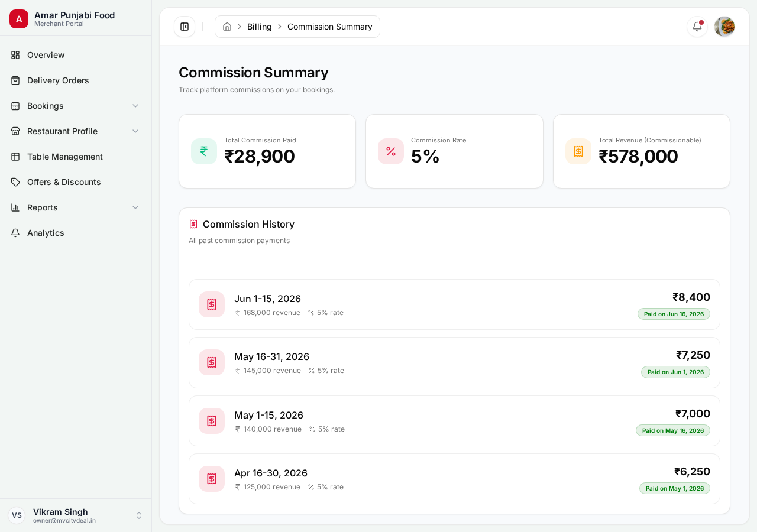This screenshot has width=757, height=532.
Task: Open the home breadcrumb icon
Action: pos(227,27)
